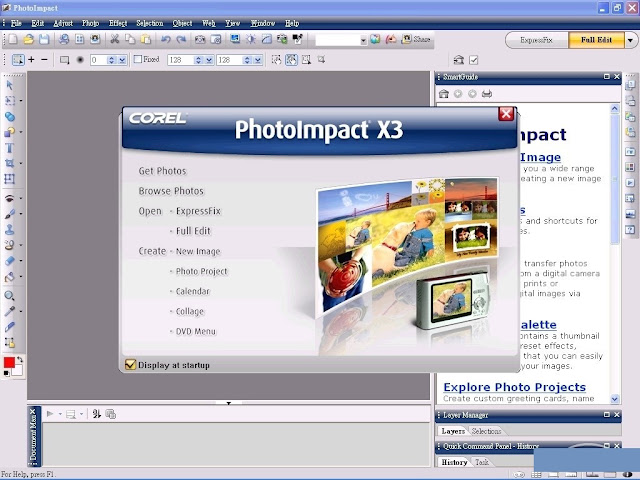Click the red foreground color swatch
The height and width of the screenshot is (480, 640).
coord(9,362)
